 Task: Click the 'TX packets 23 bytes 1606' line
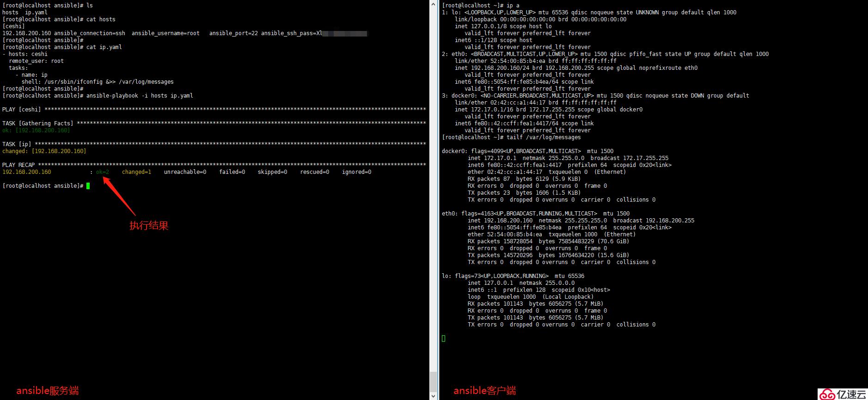coord(524,193)
